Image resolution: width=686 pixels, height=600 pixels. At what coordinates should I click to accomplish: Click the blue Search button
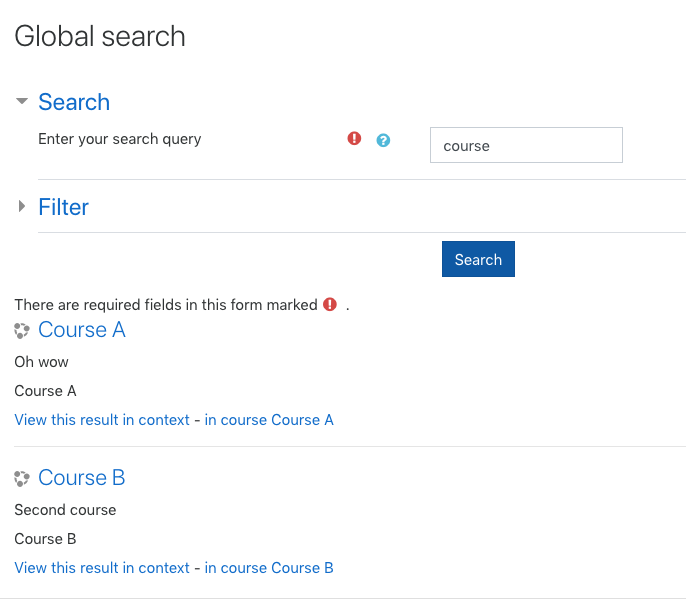478,259
